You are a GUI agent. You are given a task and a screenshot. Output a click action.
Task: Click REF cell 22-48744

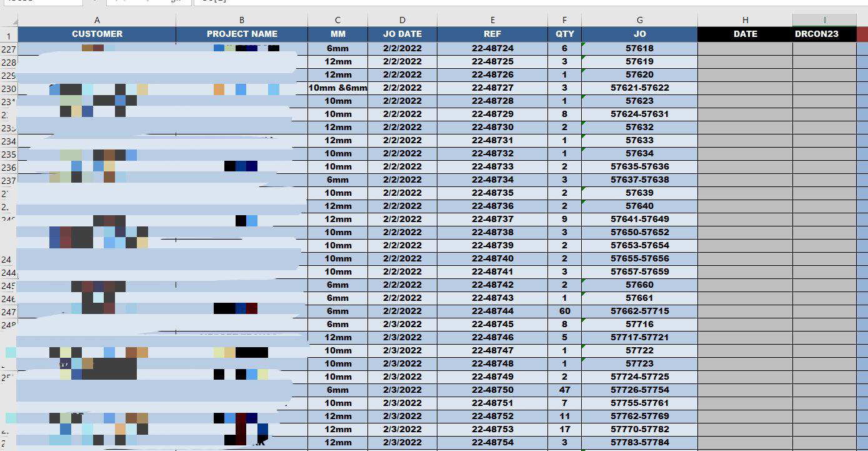(492, 311)
